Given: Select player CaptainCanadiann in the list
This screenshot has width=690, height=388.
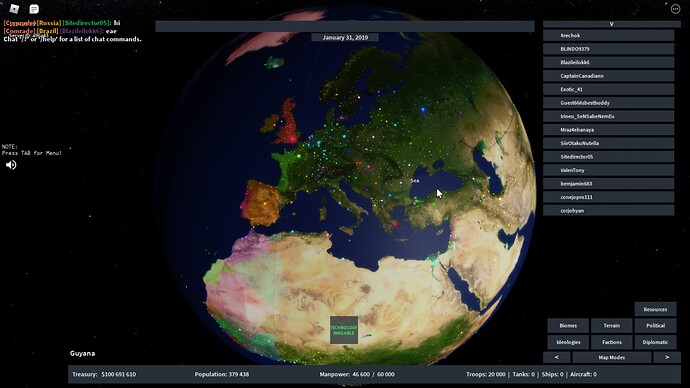Looking at the screenshot, I should (x=608, y=76).
